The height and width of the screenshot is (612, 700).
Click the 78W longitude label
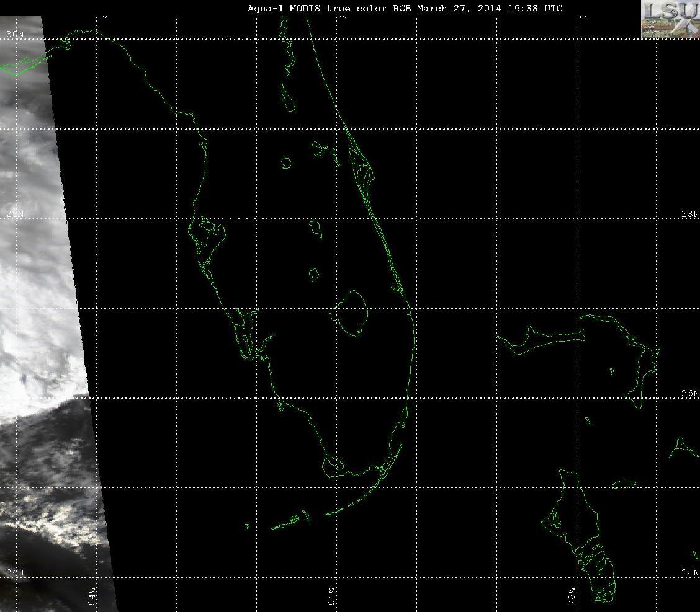[572, 596]
